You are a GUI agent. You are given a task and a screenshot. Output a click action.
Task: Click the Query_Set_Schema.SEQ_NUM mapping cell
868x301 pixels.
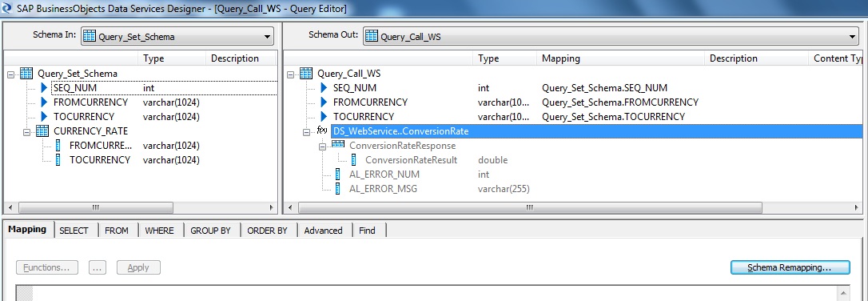pos(604,87)
